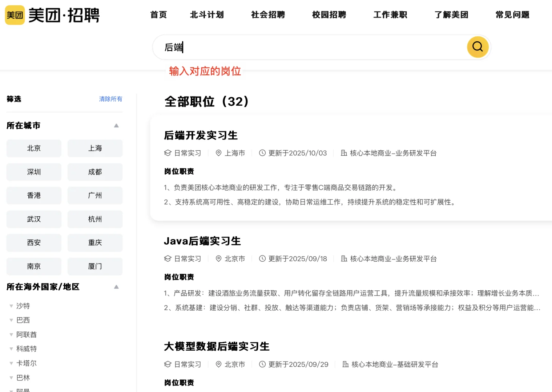Click the clock icon beside 更新于2025/09/29

pyautogui.click(x=262, y=364)
